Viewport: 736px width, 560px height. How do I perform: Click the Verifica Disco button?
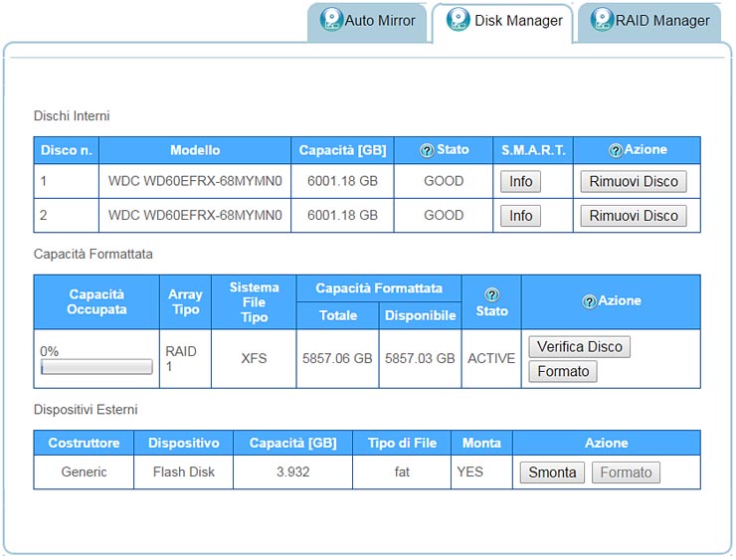click(579, 347)
